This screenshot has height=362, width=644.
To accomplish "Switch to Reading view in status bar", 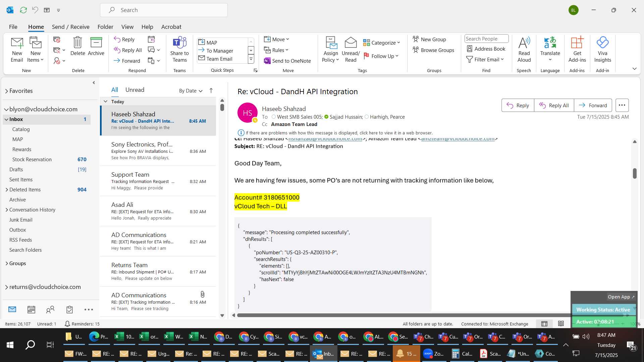I will 561,324.
